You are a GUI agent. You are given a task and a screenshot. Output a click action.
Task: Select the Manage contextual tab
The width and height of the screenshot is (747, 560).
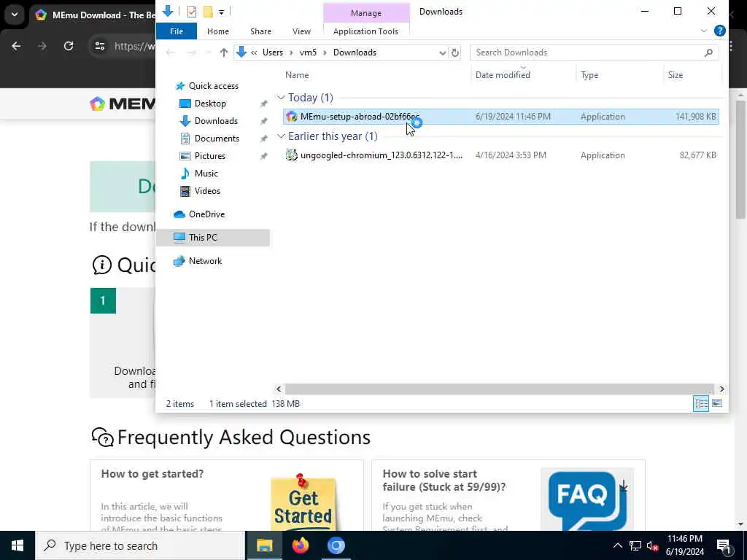click(366, 13)
